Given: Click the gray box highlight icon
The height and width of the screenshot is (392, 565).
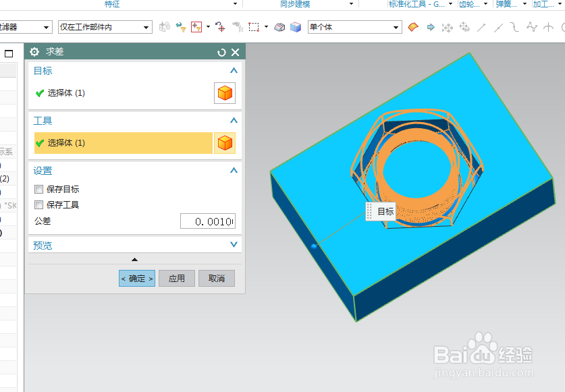Looking at the screenshot, I should tap(279, 27).
